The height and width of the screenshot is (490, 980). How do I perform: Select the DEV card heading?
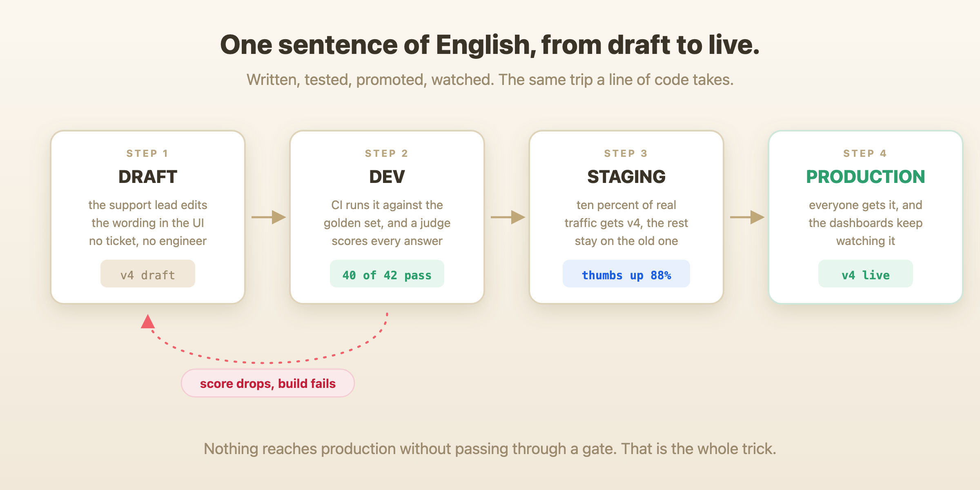click(387, 177)
